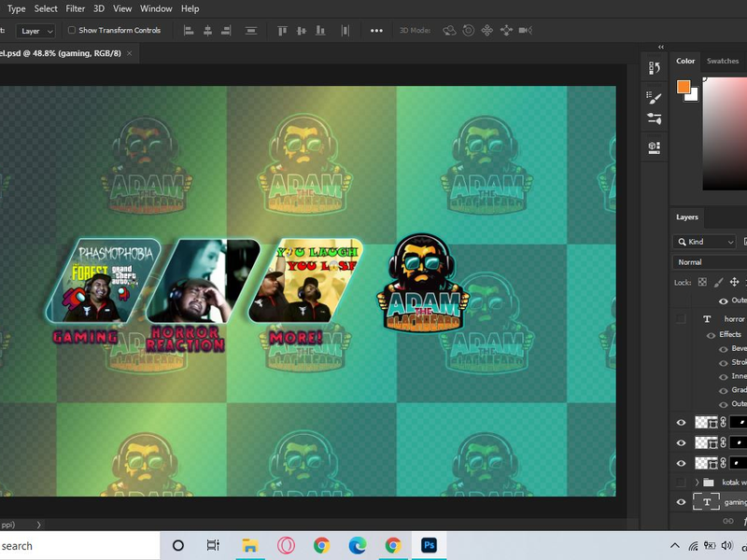This screenshot has height=560, width=747.
Task: Launch Photoshop from the Windows taskbar
Action: pos(429,545)
